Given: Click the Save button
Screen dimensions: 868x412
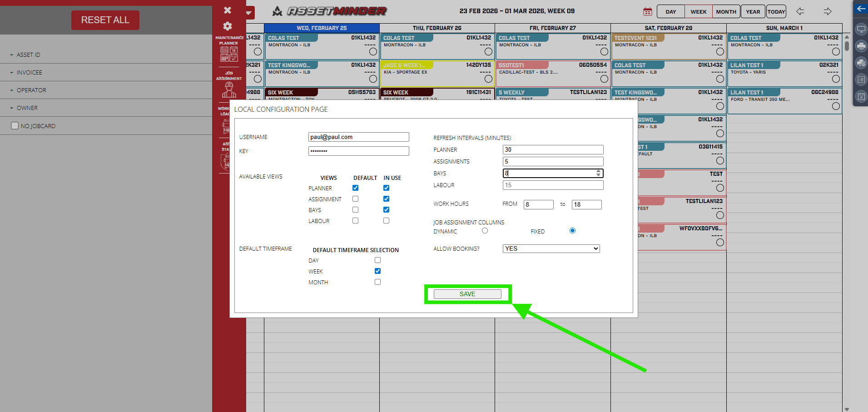Looking at the screenshot, I should click(467, 294).
